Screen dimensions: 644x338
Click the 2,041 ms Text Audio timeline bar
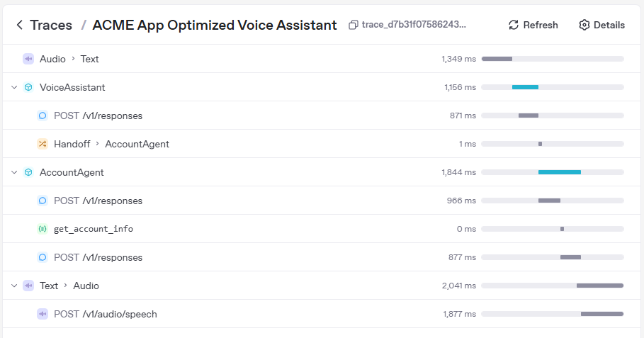(x=600, y=286)
